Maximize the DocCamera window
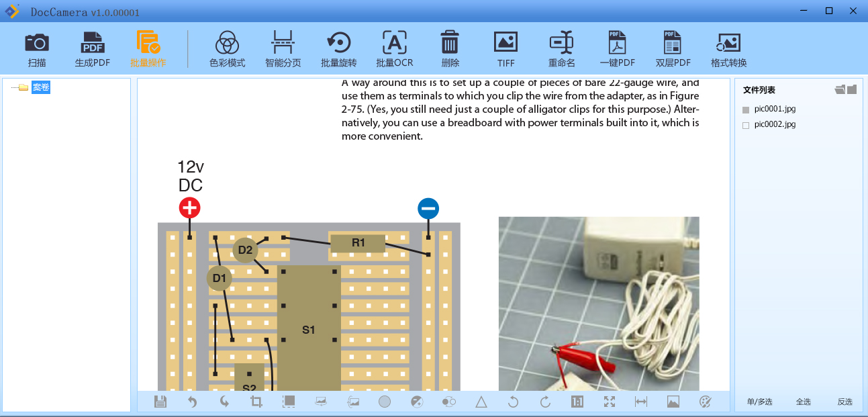 829,10
